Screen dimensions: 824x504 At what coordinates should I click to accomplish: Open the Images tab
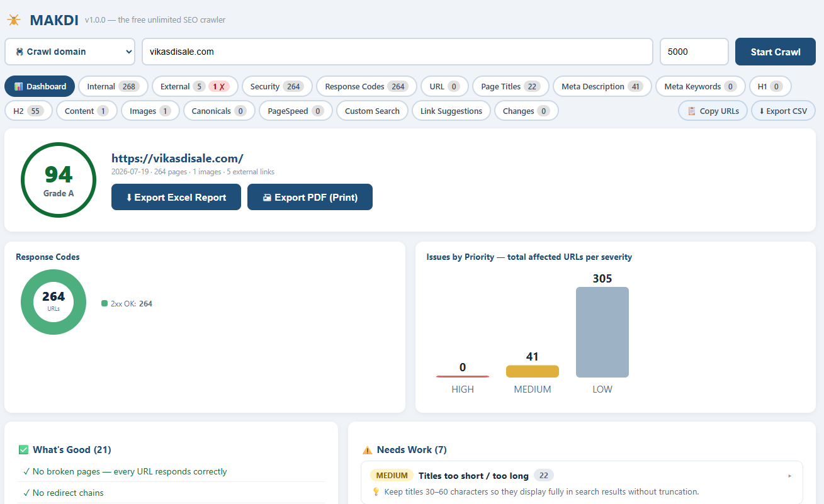(x=150, y=111)
